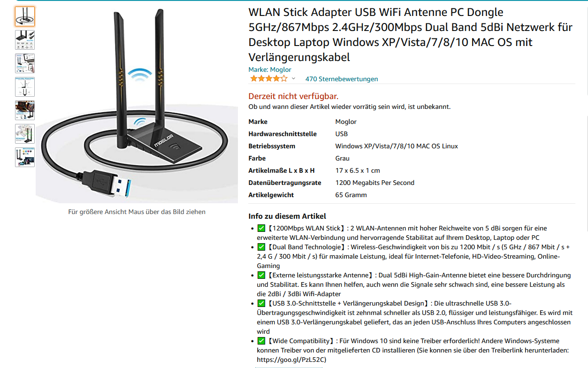Select the fifth thumbnail showing gaming monitors
Screen dimensions: 588x368
point(24,110)
